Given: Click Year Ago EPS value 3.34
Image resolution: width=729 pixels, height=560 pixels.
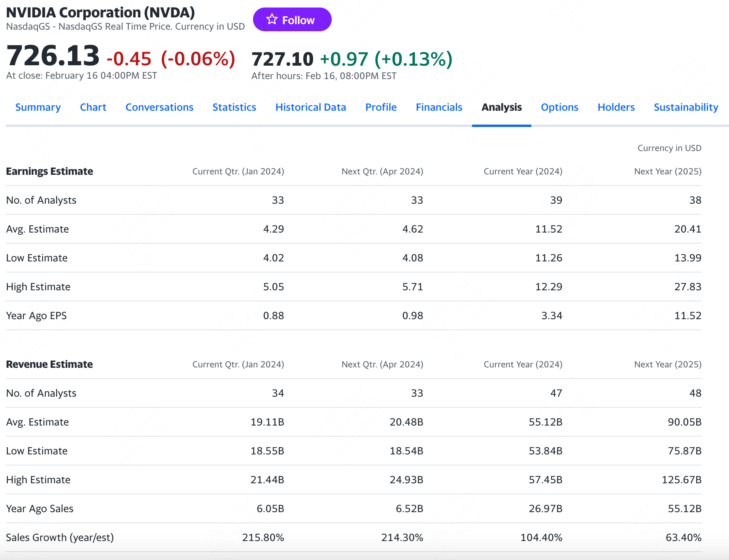Looking at the screenshot, I should [552, 316].
